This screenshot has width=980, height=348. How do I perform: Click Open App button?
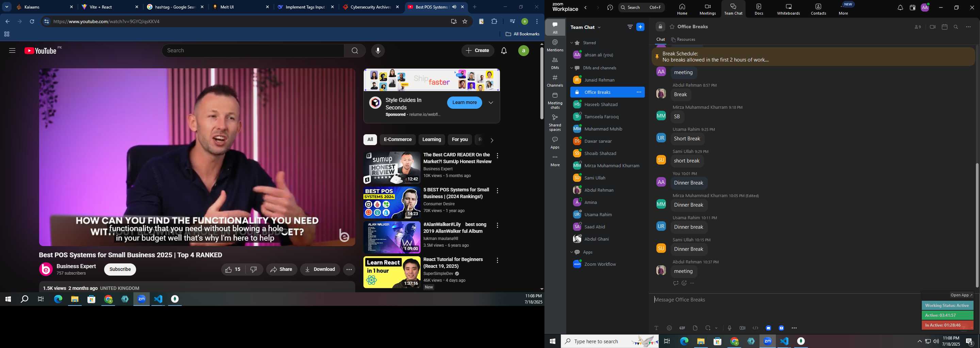pos(961,295)
